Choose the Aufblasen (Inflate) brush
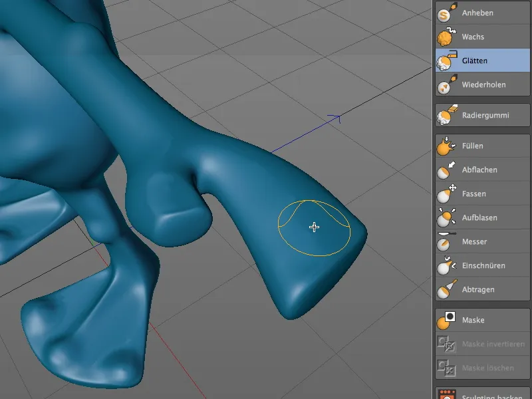 [x=479, y=218]
